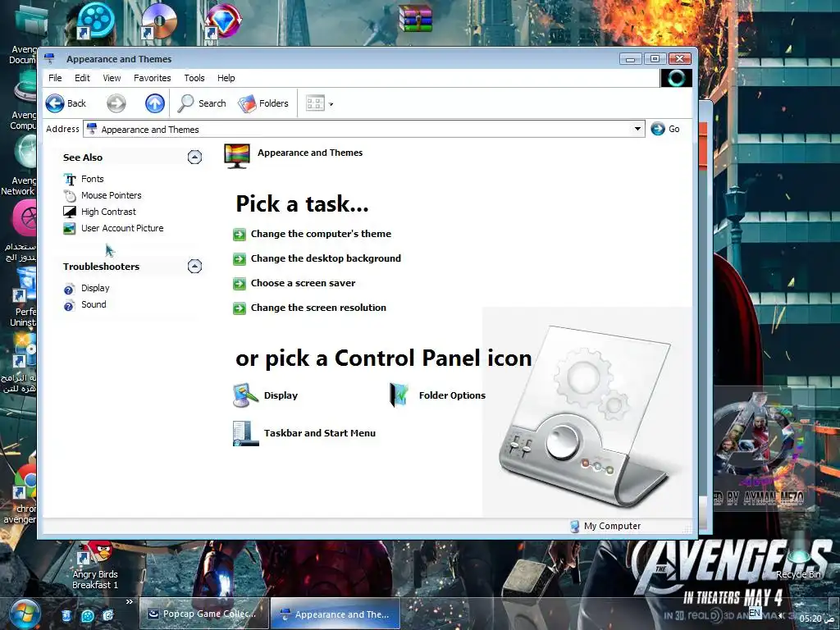Screen dimensions: 840x630
Task: Go back using the Back arrow button
Action: pos(66,103)
